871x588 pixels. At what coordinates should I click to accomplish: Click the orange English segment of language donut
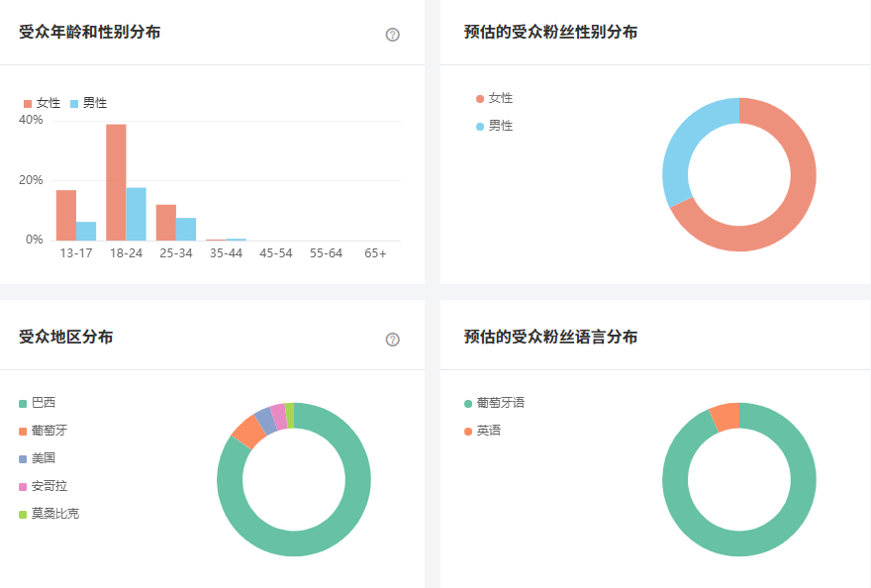tap(725, 417)
